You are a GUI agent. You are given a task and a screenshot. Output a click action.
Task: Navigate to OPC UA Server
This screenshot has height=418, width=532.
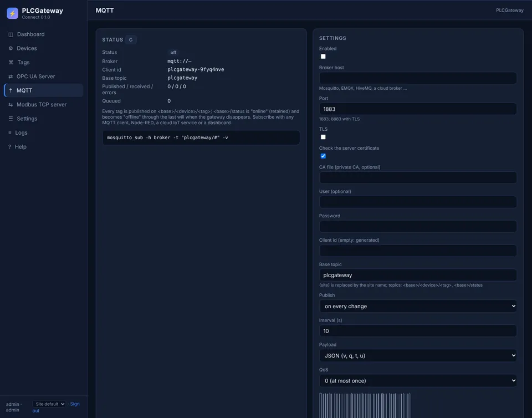43,77
